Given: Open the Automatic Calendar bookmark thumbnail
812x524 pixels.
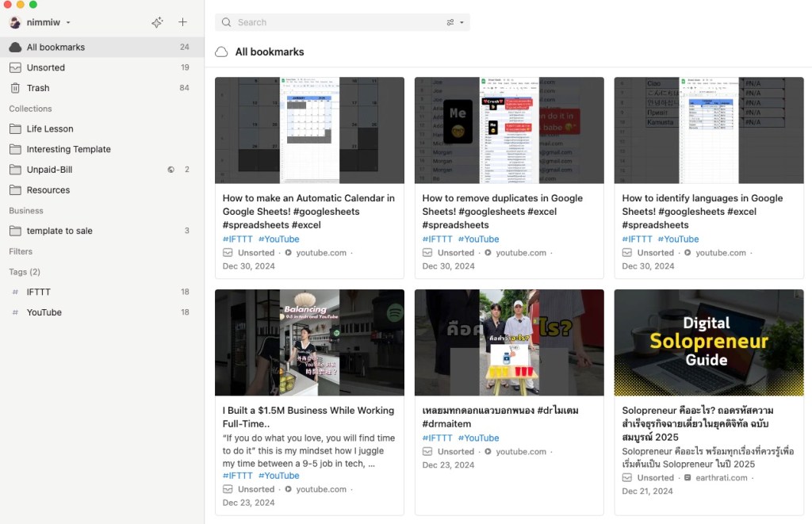Looking at the screenshot, I should click(310, 131).
